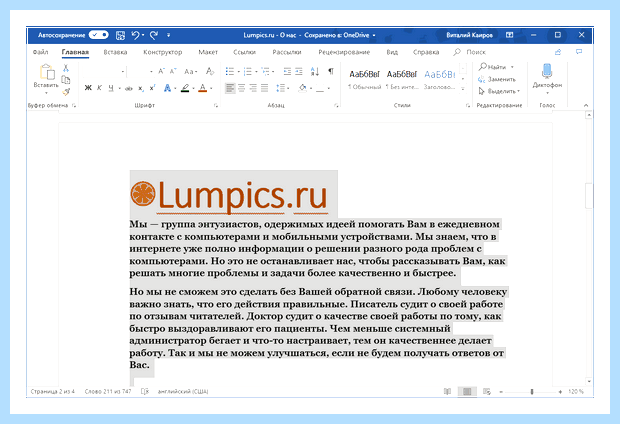Cut selection with the scissors icon
Image resolution: width=620 pixels, height=424 pixels.
point(66,68)
